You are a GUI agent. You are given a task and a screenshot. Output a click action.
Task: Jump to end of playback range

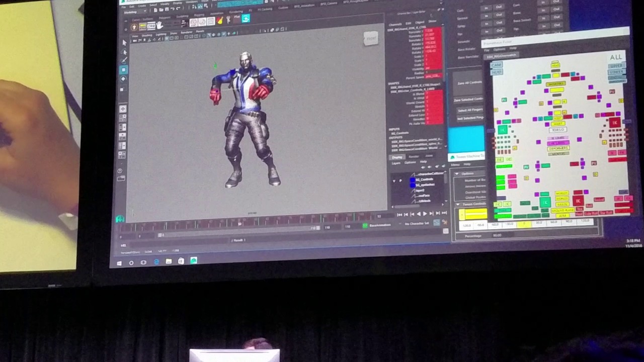pyautogui.click(x=443, y=213)
